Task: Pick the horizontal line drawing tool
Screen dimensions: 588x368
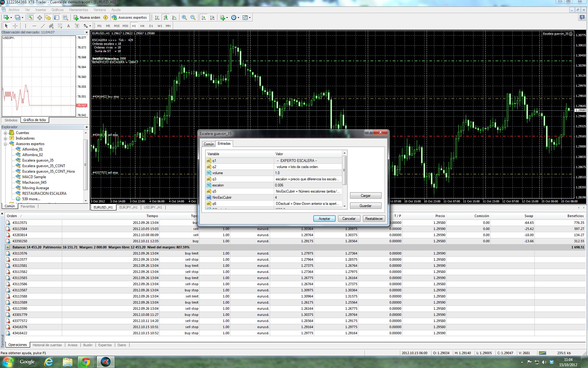Action: [x=34, y=26]
